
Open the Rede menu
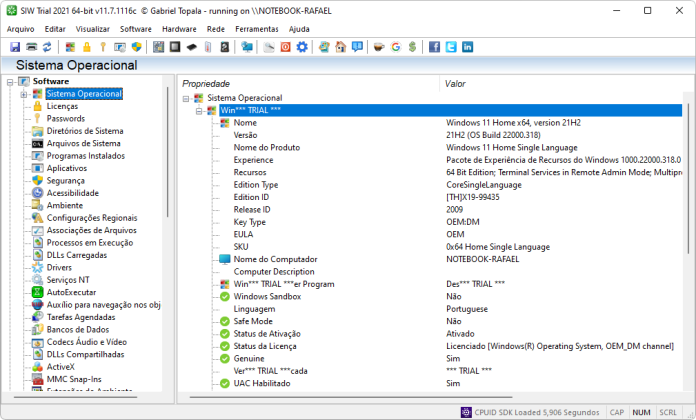[215, 29]
